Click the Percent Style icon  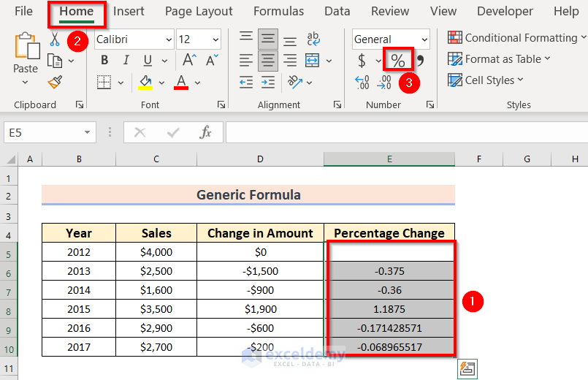pos(398,61)
